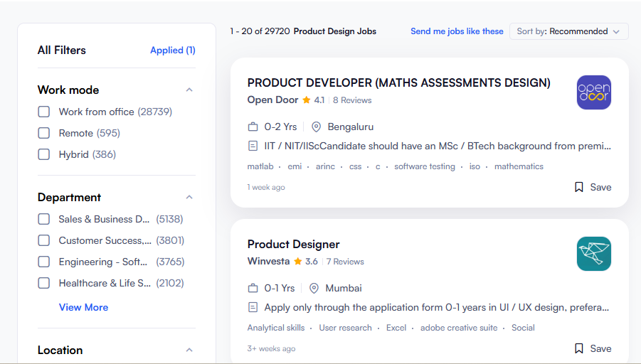Click the 3+ weeks ago timestamp

click(272, 348)
